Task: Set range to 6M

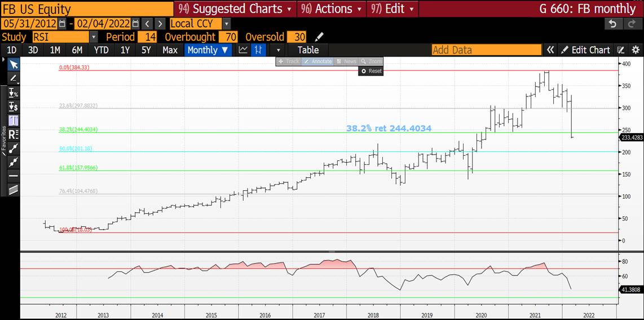Action: click(x=77, y=50)
